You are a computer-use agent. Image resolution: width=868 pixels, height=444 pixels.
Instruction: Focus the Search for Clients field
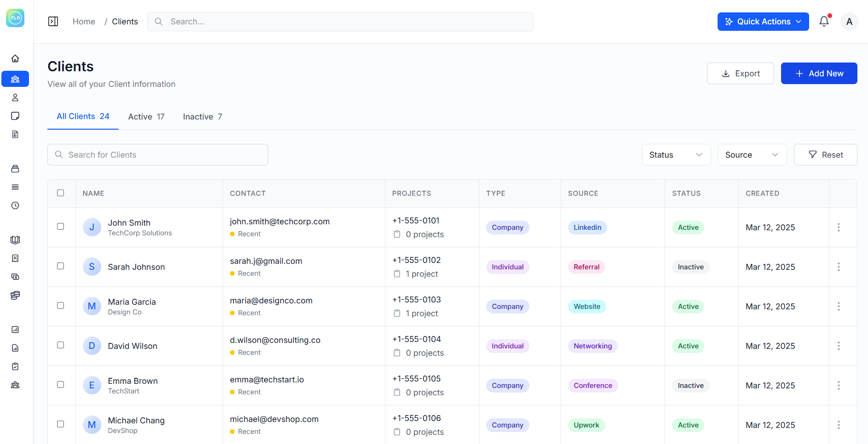pyautogui.click(x=158, y=155)
